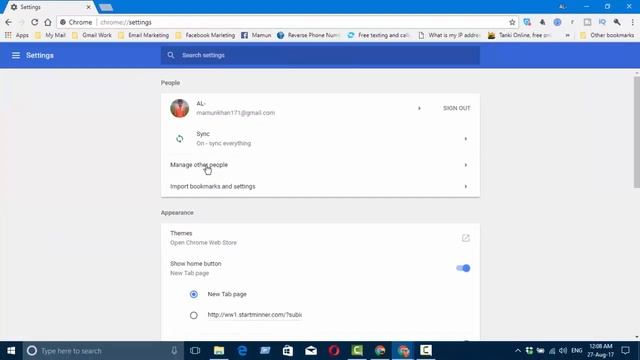Open the Settings hamburger menu
The image size is (640, 360).
point(16,55)
